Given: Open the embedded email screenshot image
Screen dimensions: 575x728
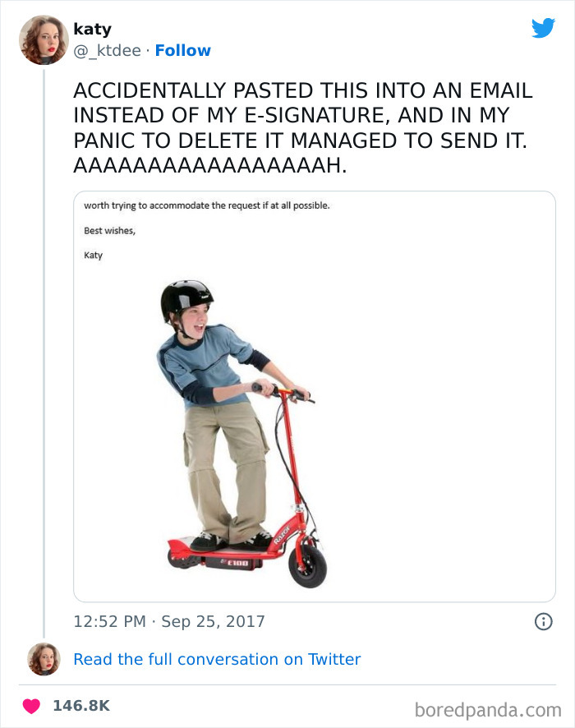Looking at the screenshot, I should (x=314, y=396).
